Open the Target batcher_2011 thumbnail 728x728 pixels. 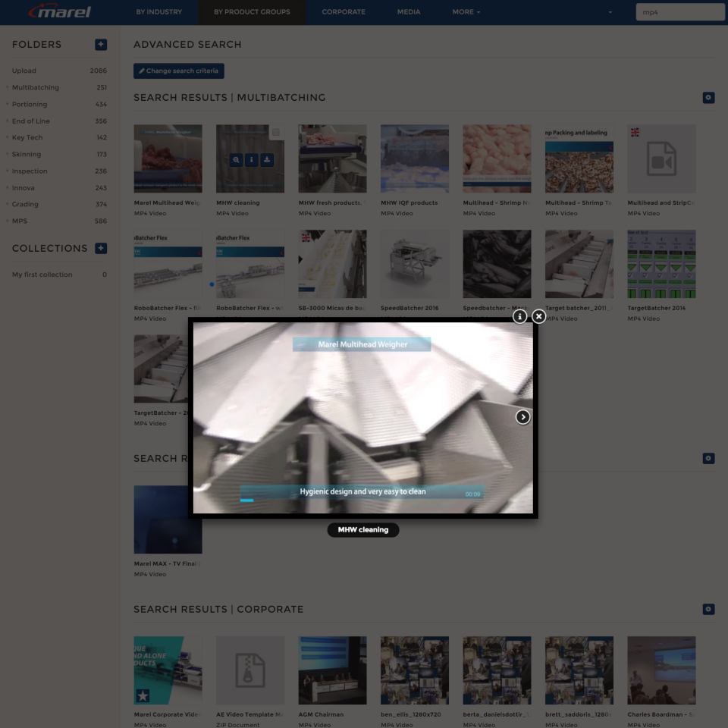[579, 264]
